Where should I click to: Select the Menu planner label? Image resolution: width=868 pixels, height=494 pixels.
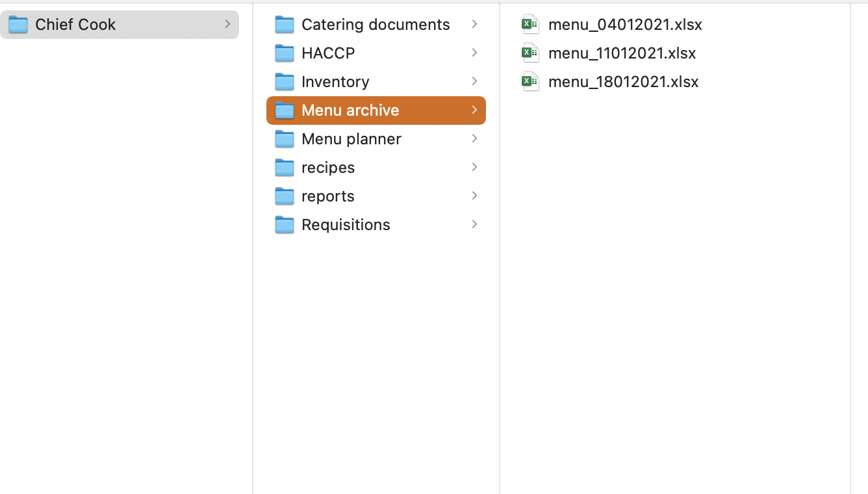pyautogui.click(x=351, y=139)
